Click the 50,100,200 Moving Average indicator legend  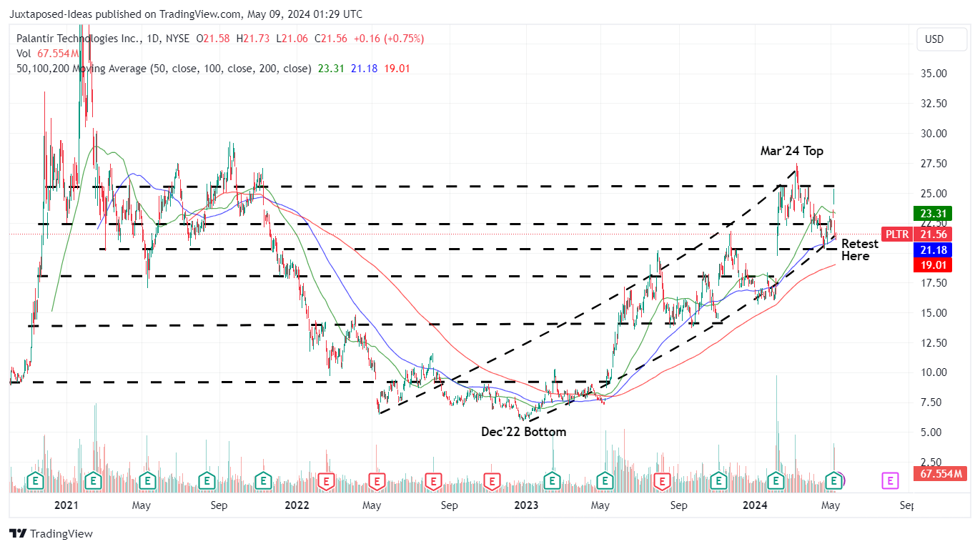[162, 69]
